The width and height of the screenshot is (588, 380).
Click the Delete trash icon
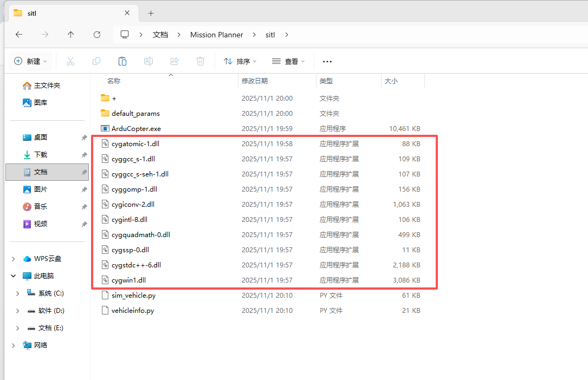point(201,61)
